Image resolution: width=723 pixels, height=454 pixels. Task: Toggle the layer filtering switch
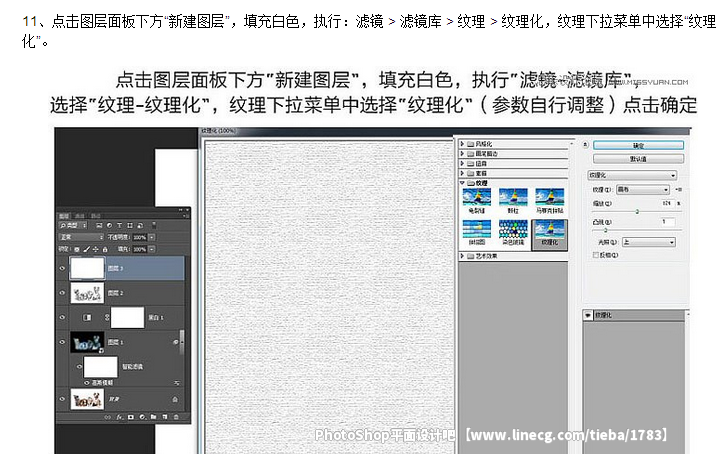point(154,225)
